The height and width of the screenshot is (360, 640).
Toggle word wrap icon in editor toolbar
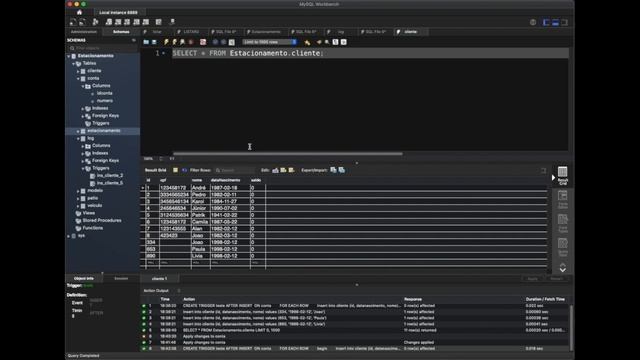tap(344, 42)
